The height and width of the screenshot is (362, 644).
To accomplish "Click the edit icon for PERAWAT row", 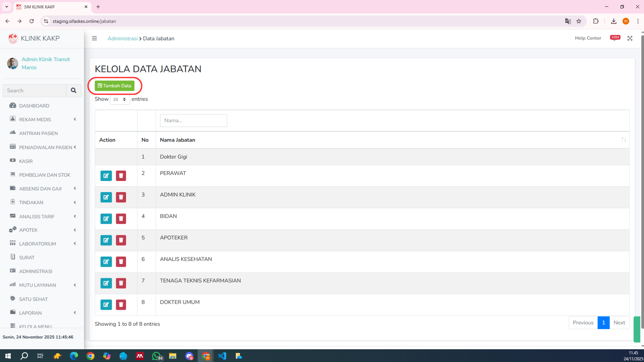I will [x=106, y=176].
